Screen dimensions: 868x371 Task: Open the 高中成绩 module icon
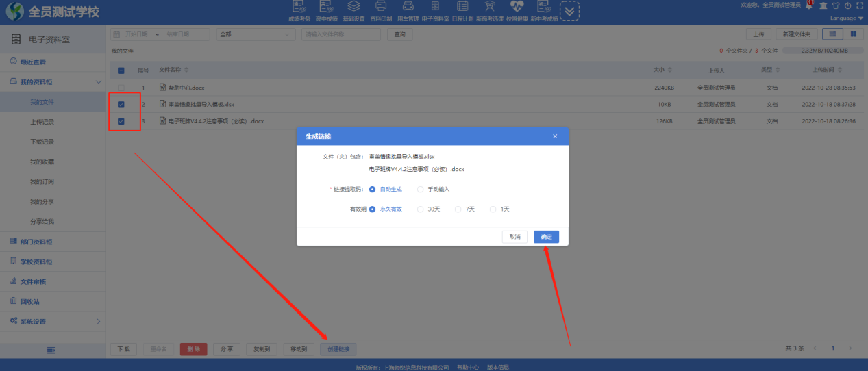coord(327,7)
